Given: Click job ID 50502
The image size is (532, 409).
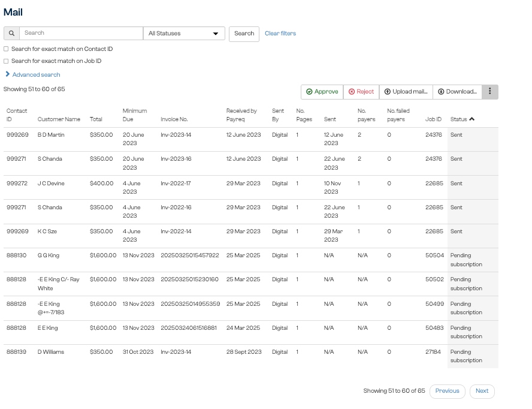Looking at the screenshot, I should (x=434, y=279).
